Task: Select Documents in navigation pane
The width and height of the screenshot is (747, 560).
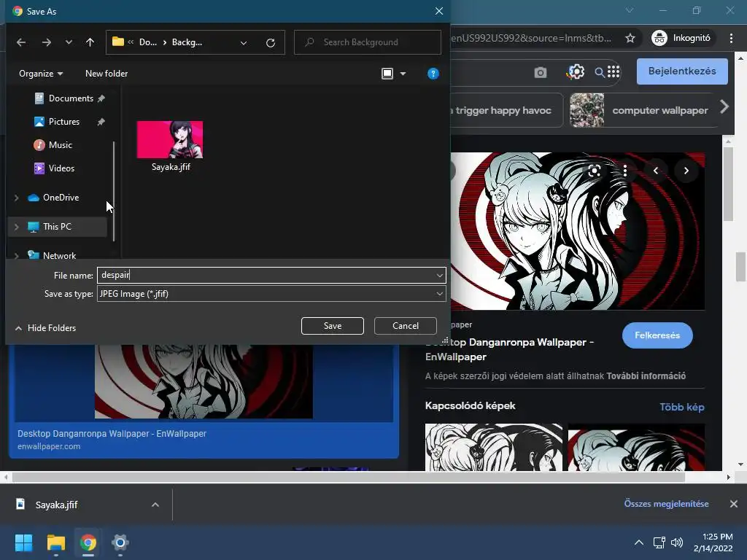Action: click(x=70, y=98)
